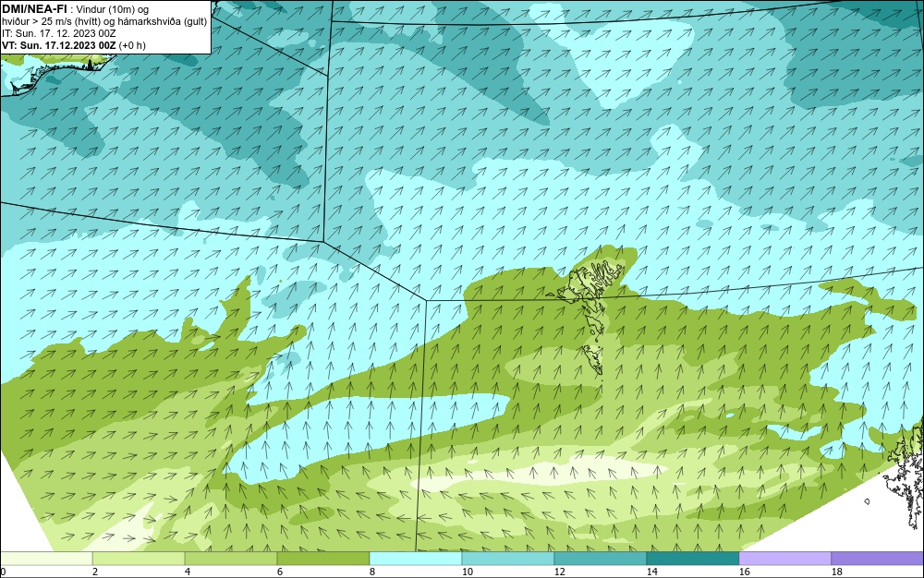924x578 pixels.
Task: Click the purple swatch above 18 m/s
Action: [878, 558]
